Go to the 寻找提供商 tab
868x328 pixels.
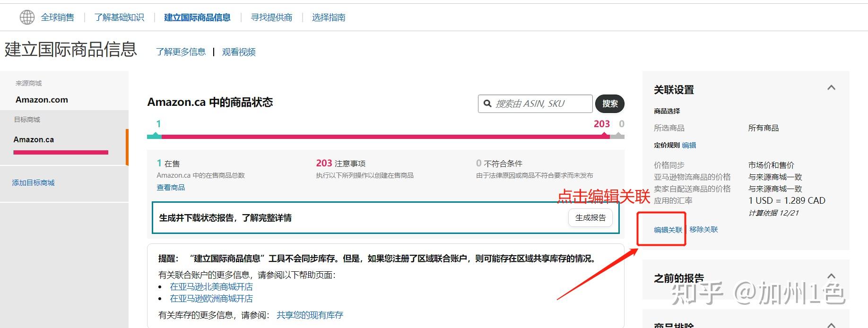pos(272,17)
